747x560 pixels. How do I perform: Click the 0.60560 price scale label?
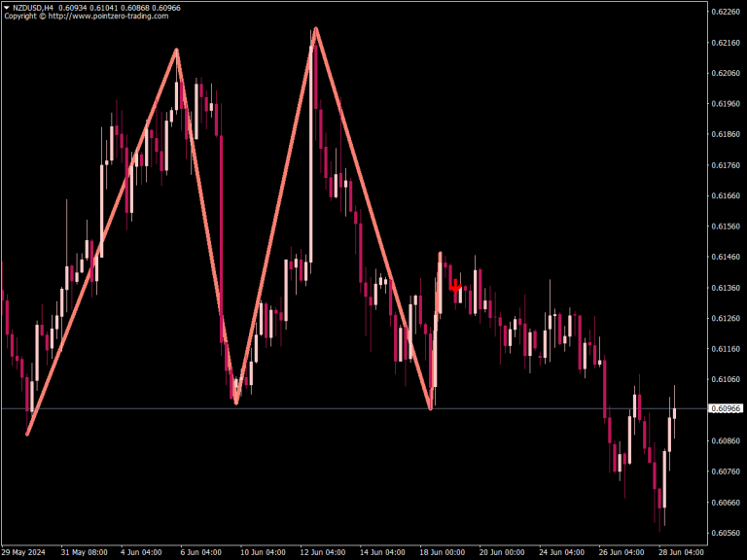coord(725,533)
